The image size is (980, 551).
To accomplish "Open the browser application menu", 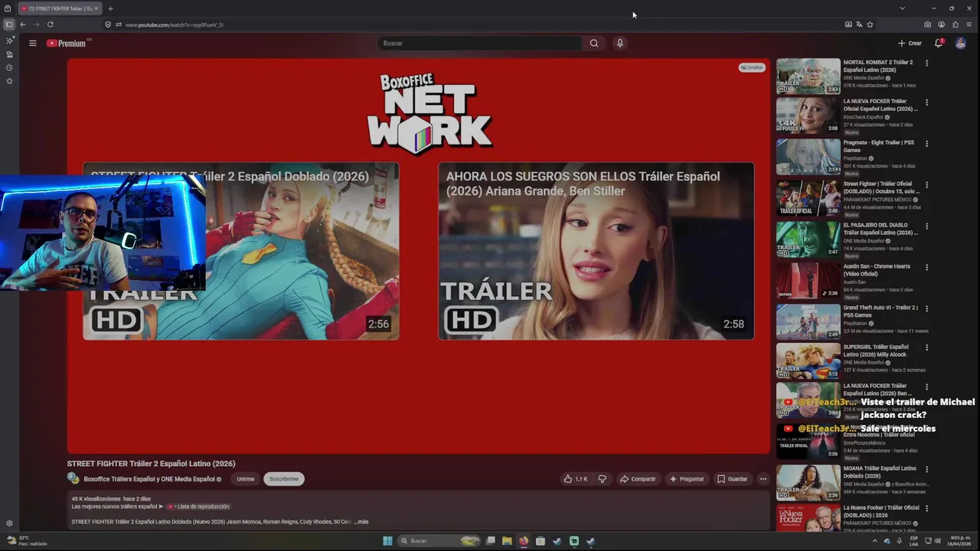I will tap(969, 24).
